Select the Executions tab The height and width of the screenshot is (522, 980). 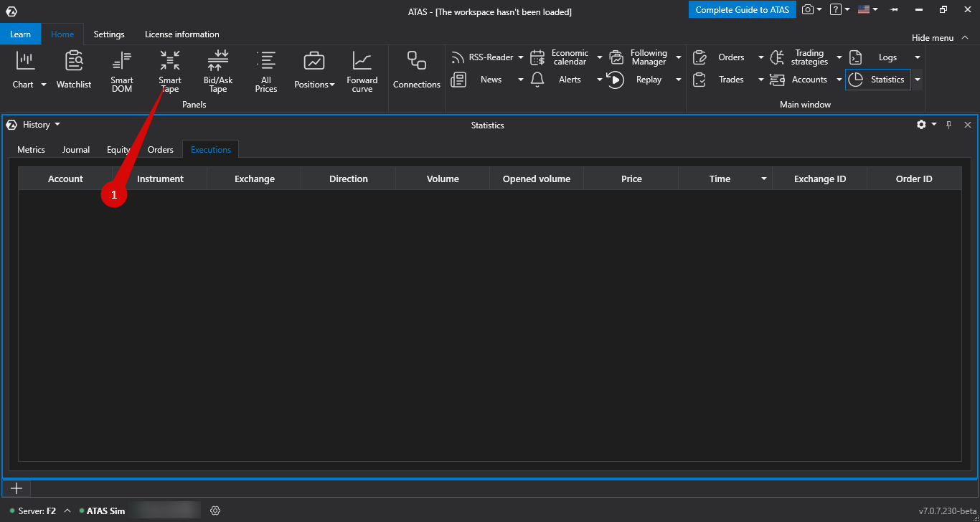(211, 150)
